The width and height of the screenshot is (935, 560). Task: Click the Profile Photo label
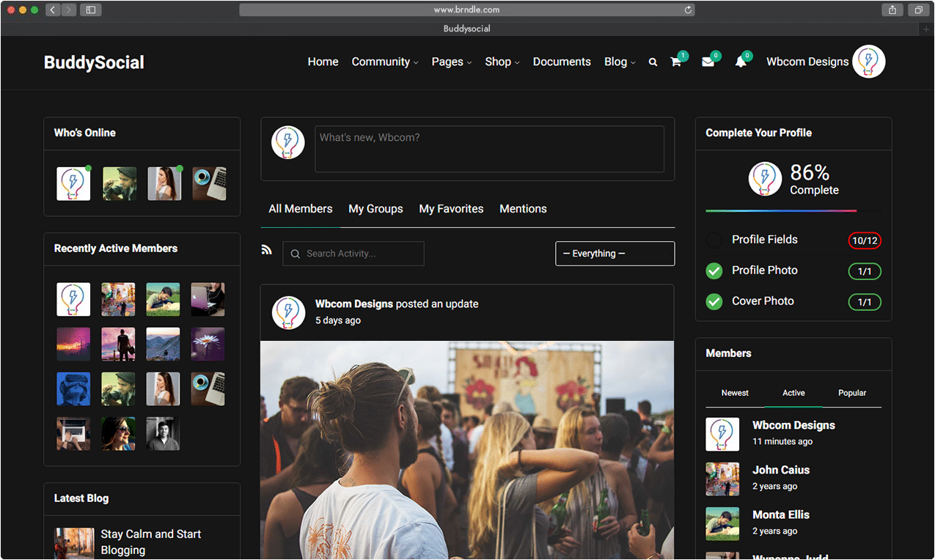[x=765, y=270]
